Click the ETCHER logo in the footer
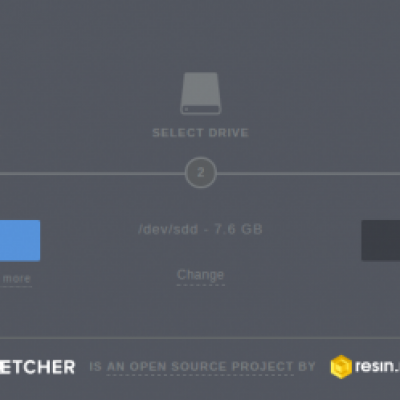Screen dimensions: 400x400 37,367
